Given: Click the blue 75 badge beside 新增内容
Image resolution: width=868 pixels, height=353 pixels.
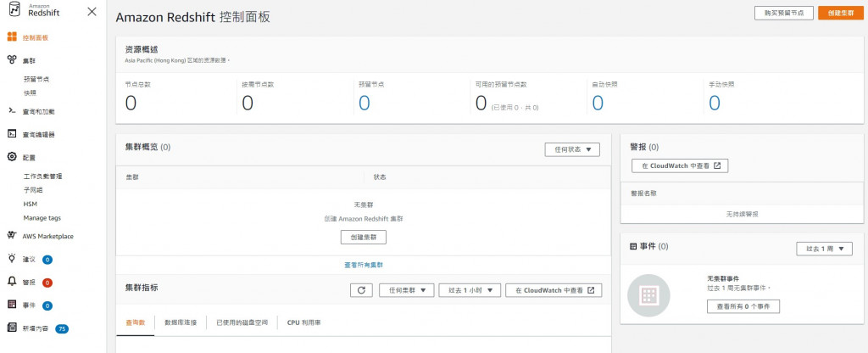Looking at the screenshot, I should tap(62, 328).
